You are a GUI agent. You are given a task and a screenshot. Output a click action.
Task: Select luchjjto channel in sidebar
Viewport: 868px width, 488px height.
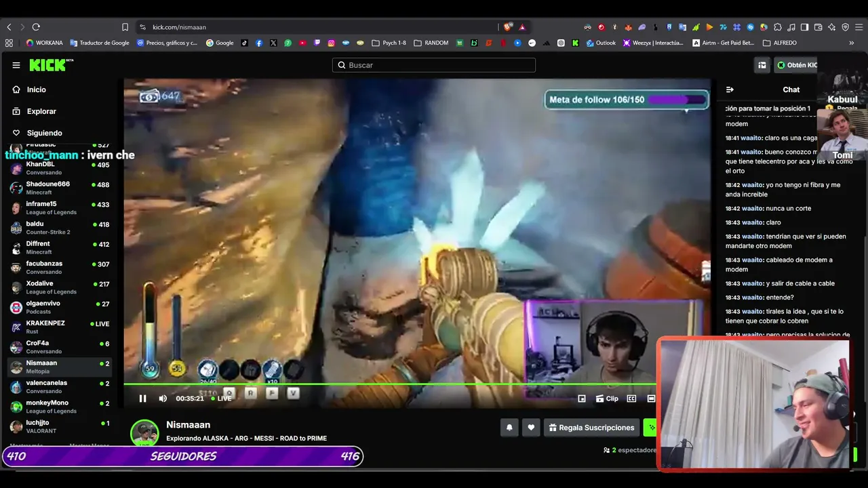pyautogui.click(x=60, y=426)
